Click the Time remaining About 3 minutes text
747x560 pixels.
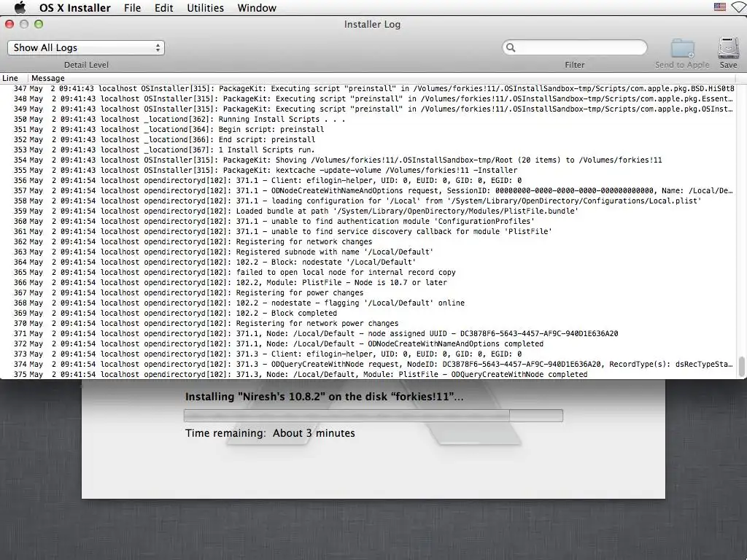(x=270, y=433)
